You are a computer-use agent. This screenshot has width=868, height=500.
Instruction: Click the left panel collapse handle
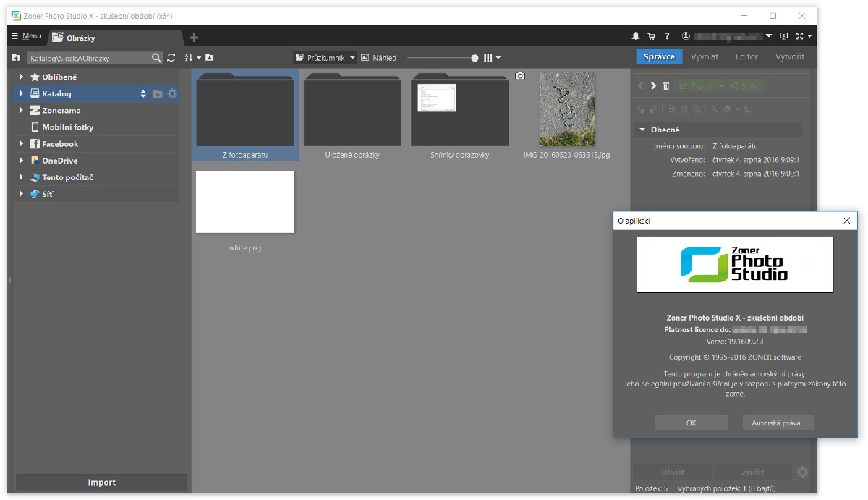click(9, 279)
